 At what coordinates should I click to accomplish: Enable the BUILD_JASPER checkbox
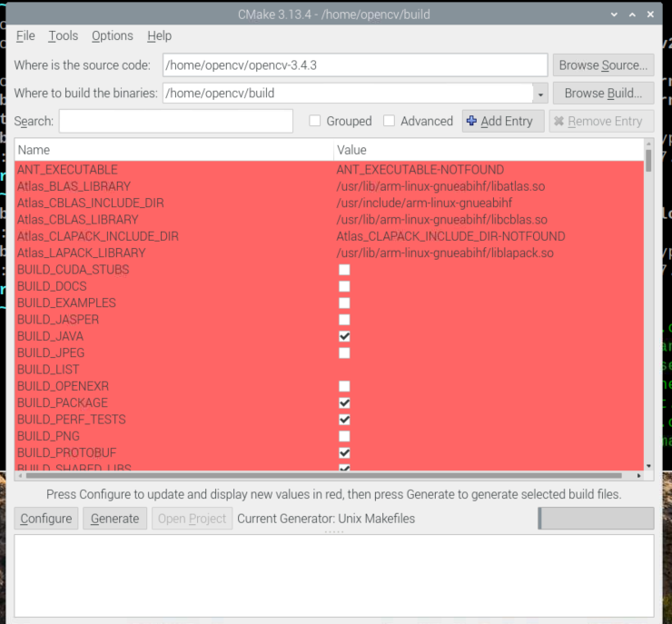pyautogui.click(x=344, y=320)
